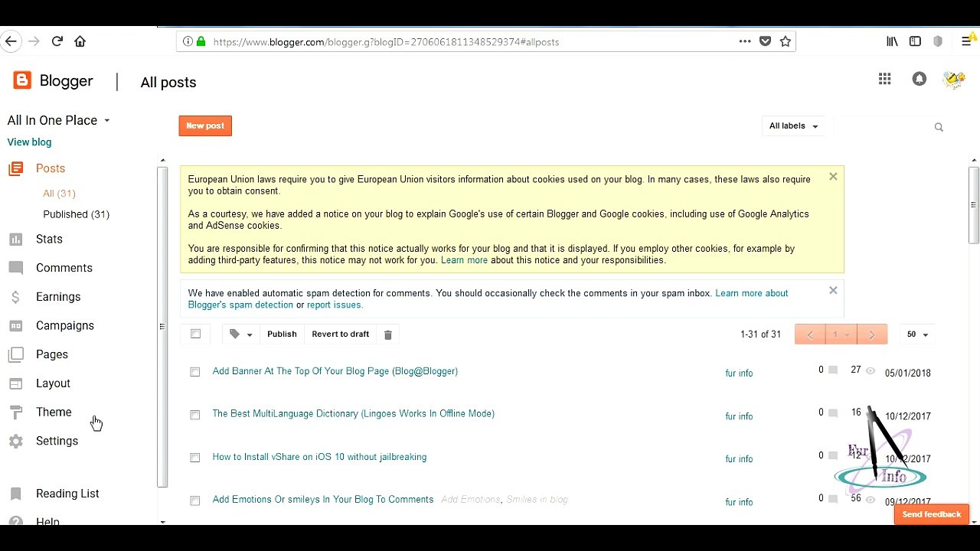Open Earnings section in sidebar
This screenshot has height=551, width=980.
click(x=58, y=297)
